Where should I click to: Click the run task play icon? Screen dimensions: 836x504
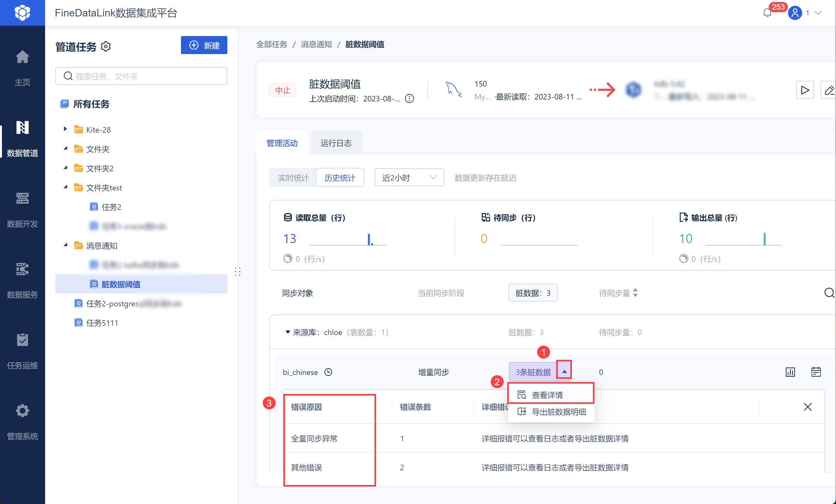(x=804, y=90)
